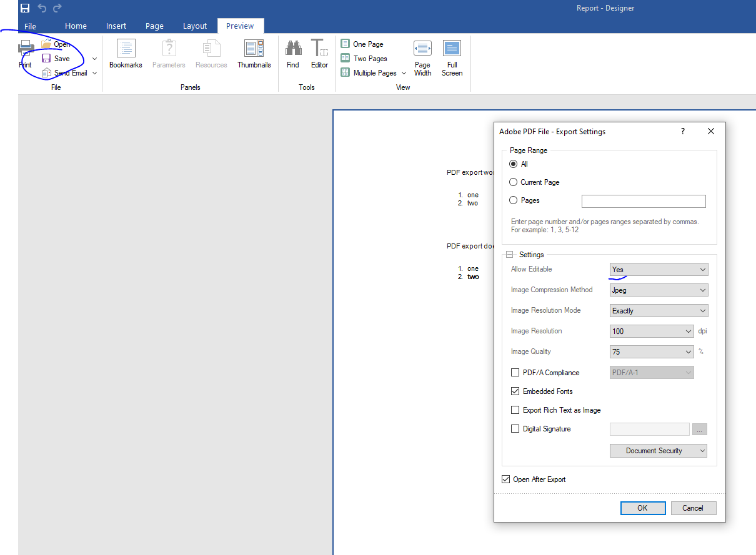756x555 pixels.
Task: Open Image Resolution Mode dropdown
Action: [x=659, y=311]
